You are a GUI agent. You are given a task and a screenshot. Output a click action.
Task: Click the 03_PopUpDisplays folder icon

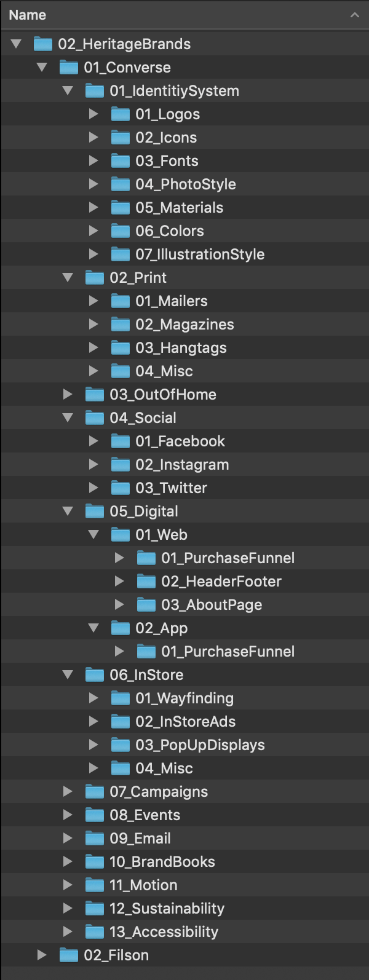coord(121,745)
